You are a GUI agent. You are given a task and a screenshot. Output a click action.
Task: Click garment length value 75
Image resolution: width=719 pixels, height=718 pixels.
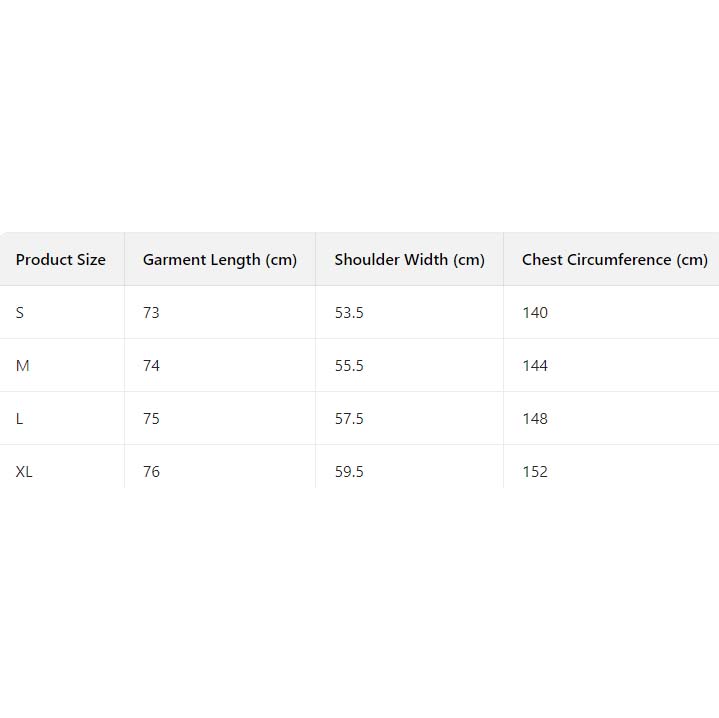[x=151, y=419]
